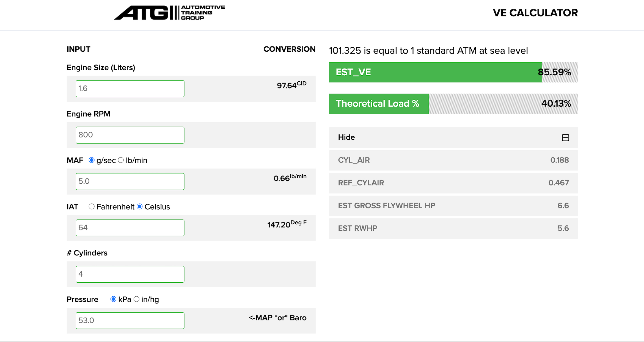644x342 pixels.
Task: Click the VE CALCULATOR title
Action: (535, 13)
